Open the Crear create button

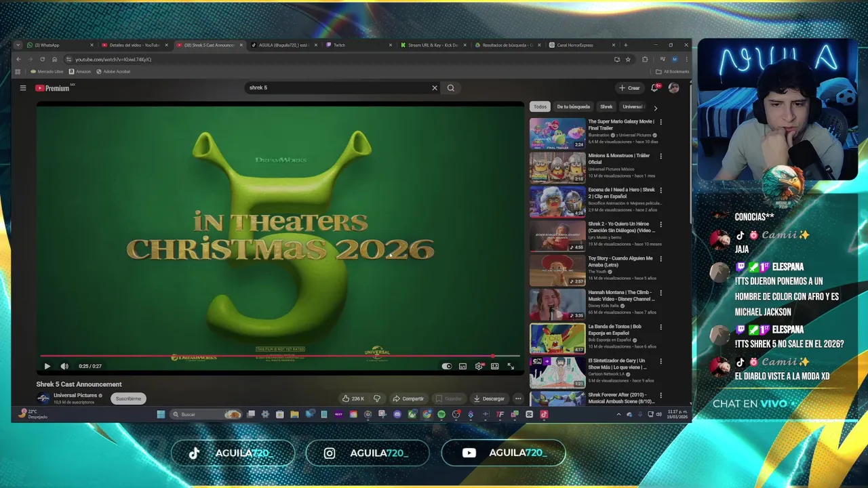(x=629, y=87)
